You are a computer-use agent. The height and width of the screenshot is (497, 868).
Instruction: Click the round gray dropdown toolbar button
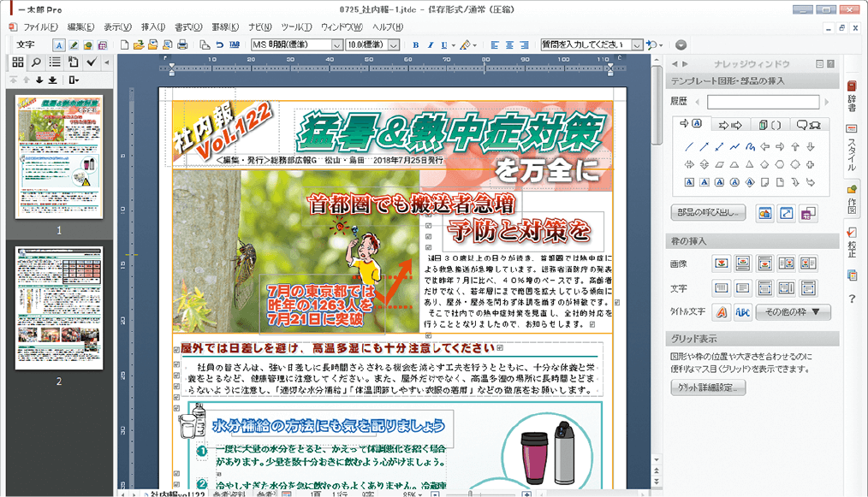point(681,44)
